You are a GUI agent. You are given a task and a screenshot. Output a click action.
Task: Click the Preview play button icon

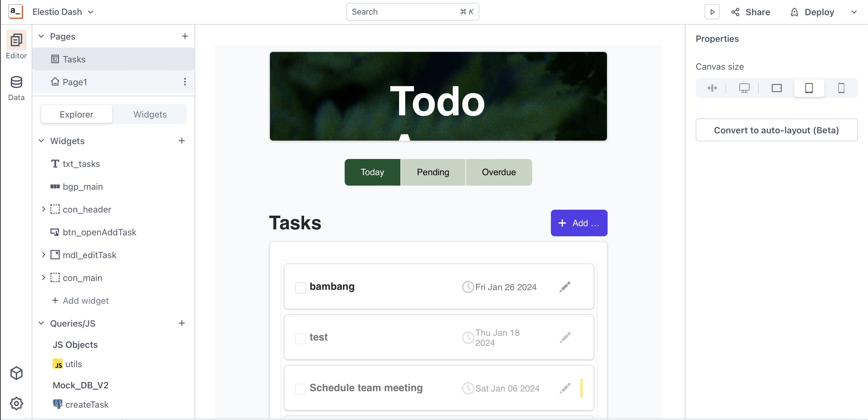(x=712, y=12)
